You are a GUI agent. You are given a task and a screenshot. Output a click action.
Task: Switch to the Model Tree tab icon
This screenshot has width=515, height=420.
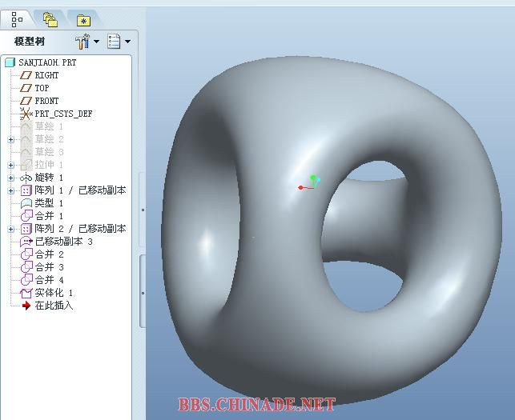[x=17, y=19]
